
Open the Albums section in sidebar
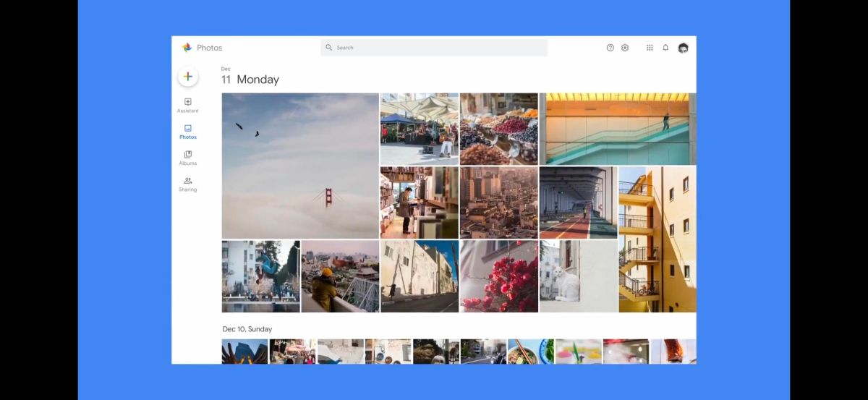[188, 158]
